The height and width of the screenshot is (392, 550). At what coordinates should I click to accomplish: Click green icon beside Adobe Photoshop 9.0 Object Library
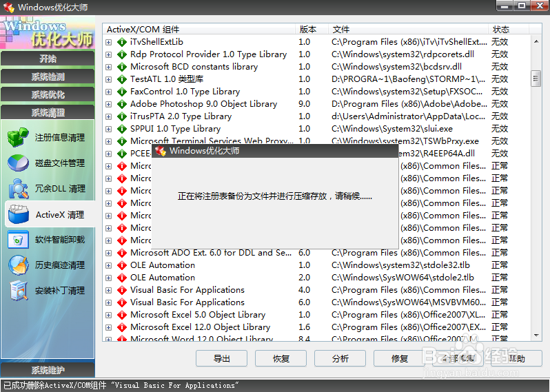point(122,104)
